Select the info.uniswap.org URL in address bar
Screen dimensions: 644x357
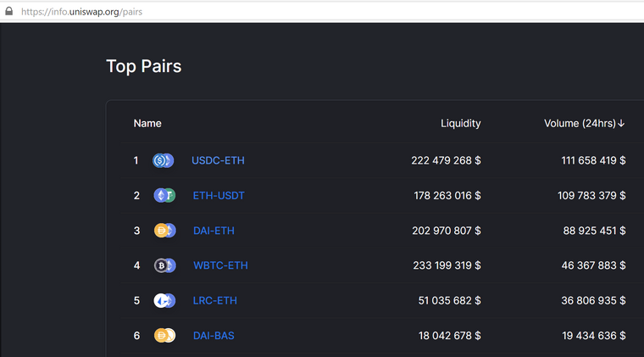(81, 12)
